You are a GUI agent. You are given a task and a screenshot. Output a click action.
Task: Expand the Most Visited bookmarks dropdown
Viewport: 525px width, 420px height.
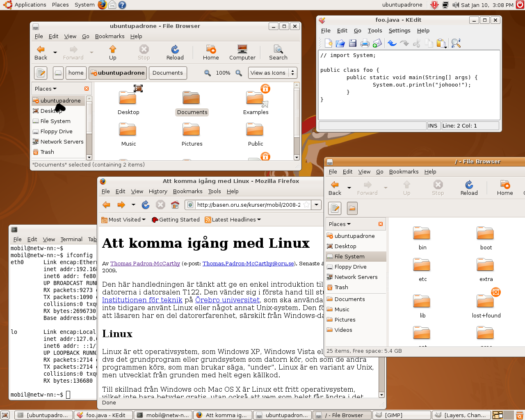(123, 220)
